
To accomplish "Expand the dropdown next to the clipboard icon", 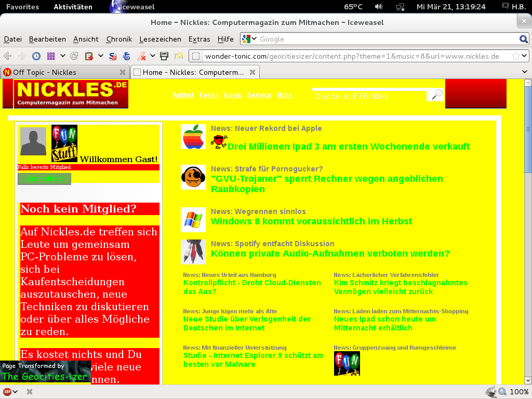I will [101, 56].
